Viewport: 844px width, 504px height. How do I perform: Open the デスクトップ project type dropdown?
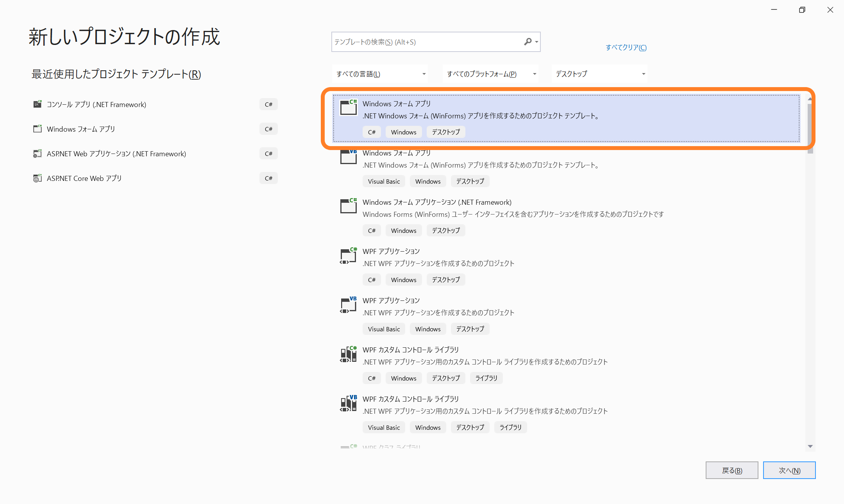pos(600,74)
